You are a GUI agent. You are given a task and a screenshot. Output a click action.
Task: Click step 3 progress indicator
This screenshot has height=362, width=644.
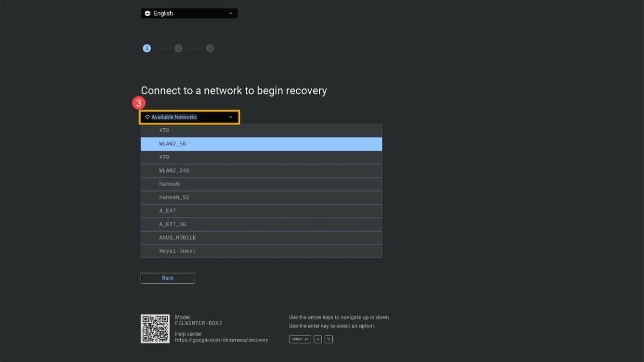tap(210, 48)
